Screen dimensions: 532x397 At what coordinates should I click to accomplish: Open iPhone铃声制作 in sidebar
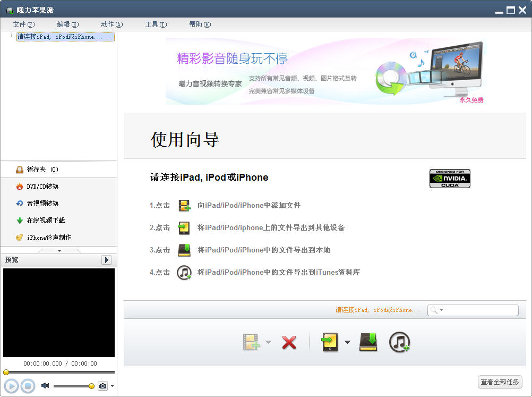point(59,238)
